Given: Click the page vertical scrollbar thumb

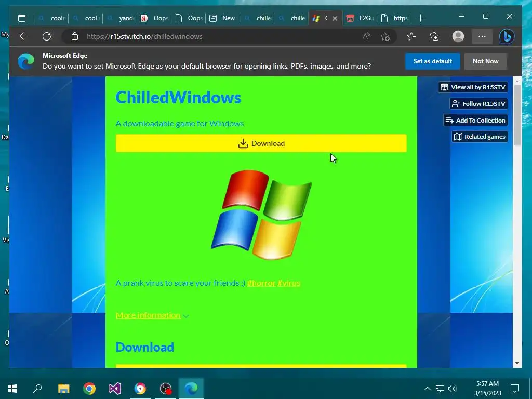Looking at the screenshot, I should click(517, 115).
